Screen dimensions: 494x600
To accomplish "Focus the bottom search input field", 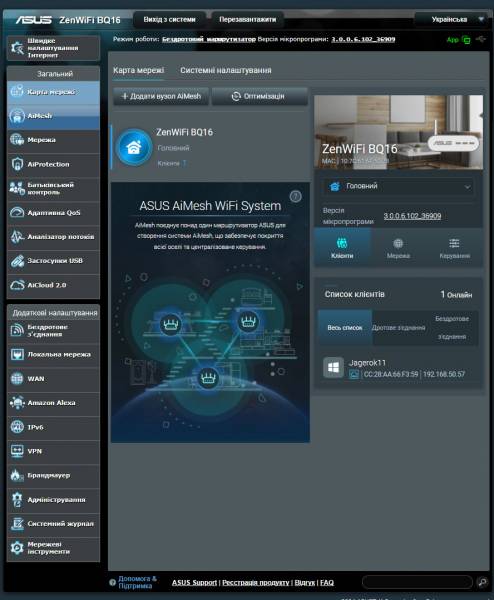I will 417,582.
